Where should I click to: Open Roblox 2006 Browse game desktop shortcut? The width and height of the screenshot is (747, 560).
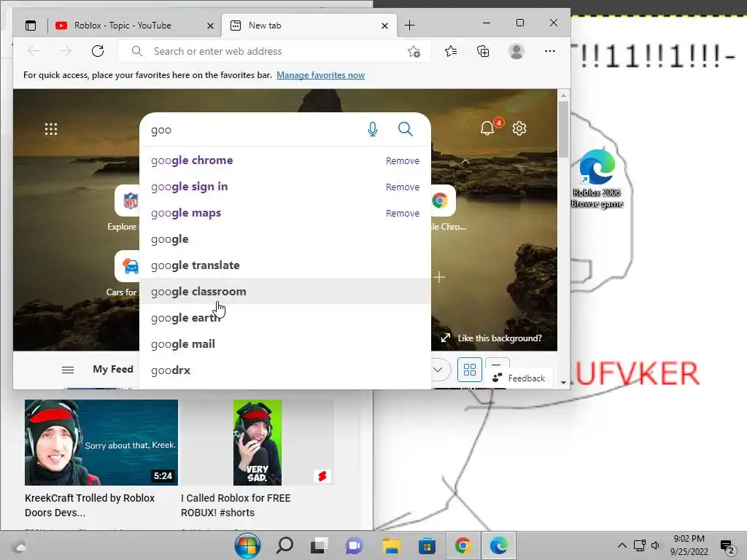[x=597, y=179]
